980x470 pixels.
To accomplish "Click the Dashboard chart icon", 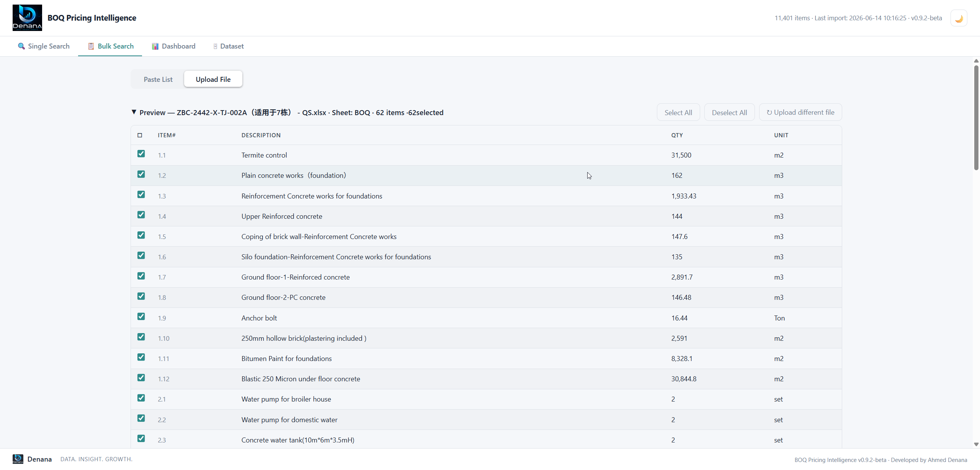I will coord(155,46).
